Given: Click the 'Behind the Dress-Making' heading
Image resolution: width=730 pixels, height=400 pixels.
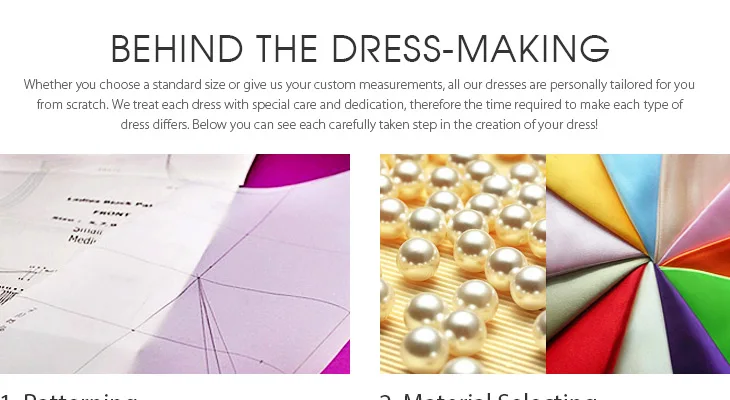Looking at the screenshot, I should pos(360,49).
